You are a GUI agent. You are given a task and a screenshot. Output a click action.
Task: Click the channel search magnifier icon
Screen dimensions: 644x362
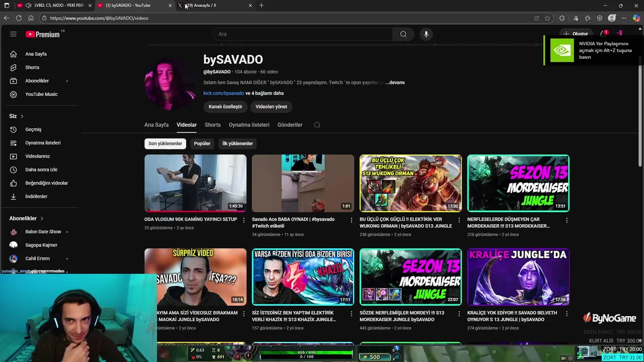pos(317,125)
